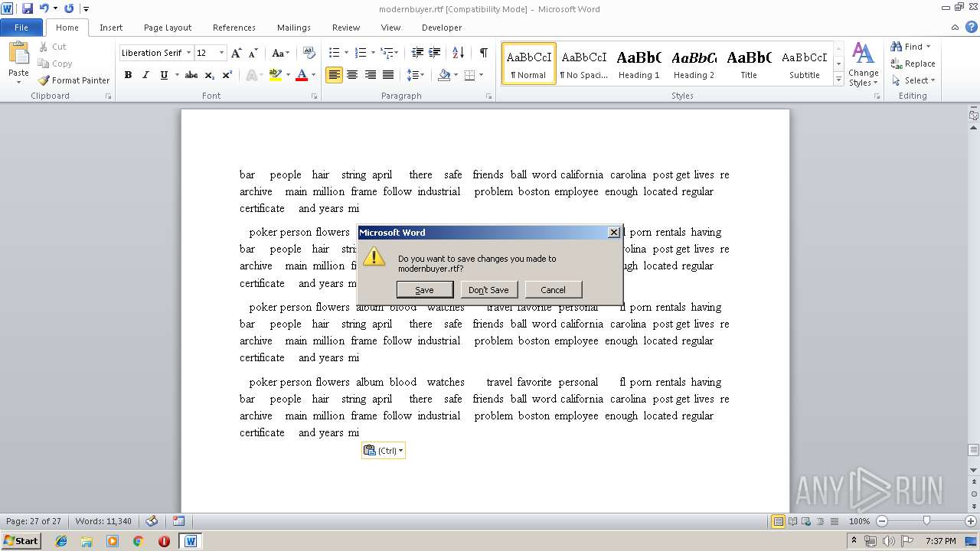The image size is (980, 551).
Task: Open the Borders dropdown arrow
Action: pos(480,75)
